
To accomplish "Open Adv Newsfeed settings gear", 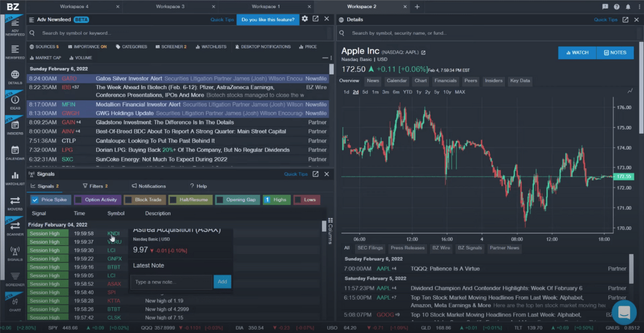I will [305, 19].
